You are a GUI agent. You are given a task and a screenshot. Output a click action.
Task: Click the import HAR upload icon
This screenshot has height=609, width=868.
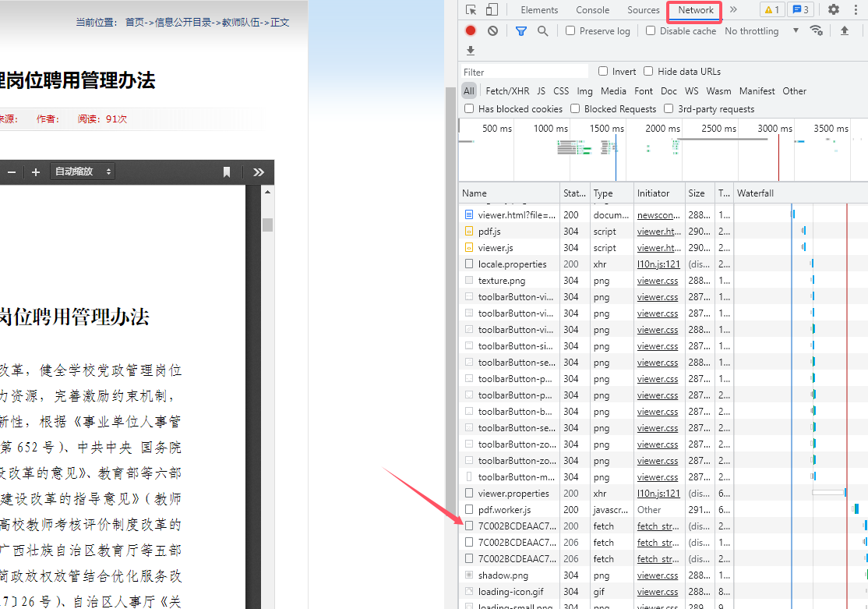pos(845,31)
